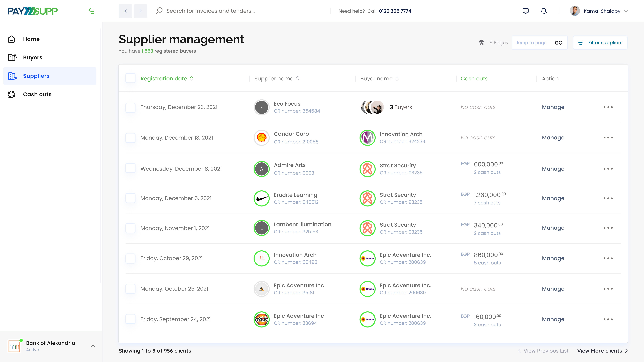Open the notifications bell
The width and height of the screenshot is (644, 362).
[x=543, y=11]
